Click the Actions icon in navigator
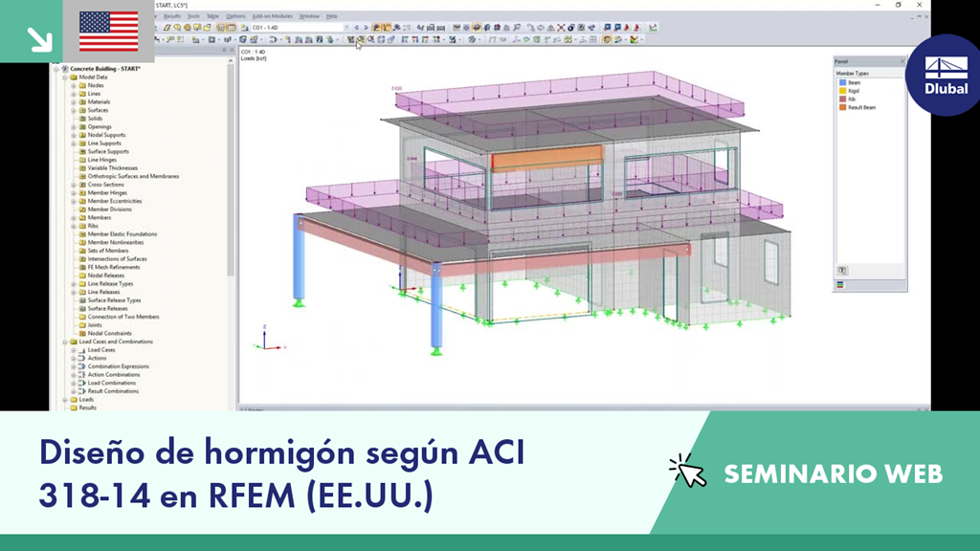The image size is (980, 551). pyautogui.click(x=82, y=358)
